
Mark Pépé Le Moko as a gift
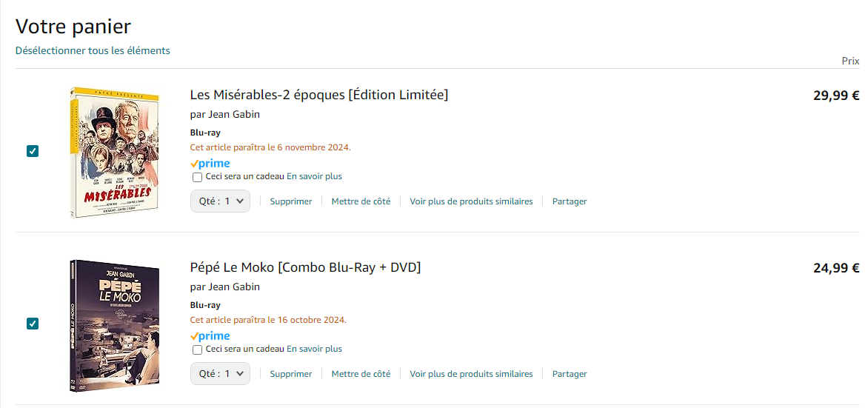point(197,350)
